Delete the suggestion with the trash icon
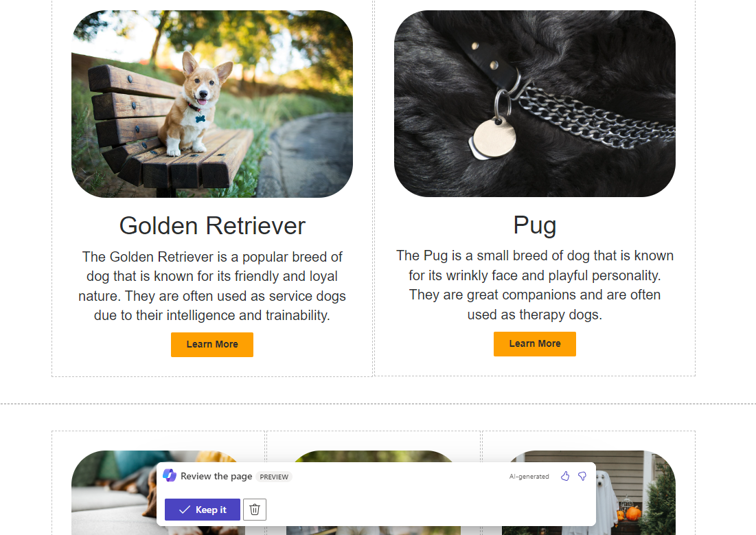 255,510
